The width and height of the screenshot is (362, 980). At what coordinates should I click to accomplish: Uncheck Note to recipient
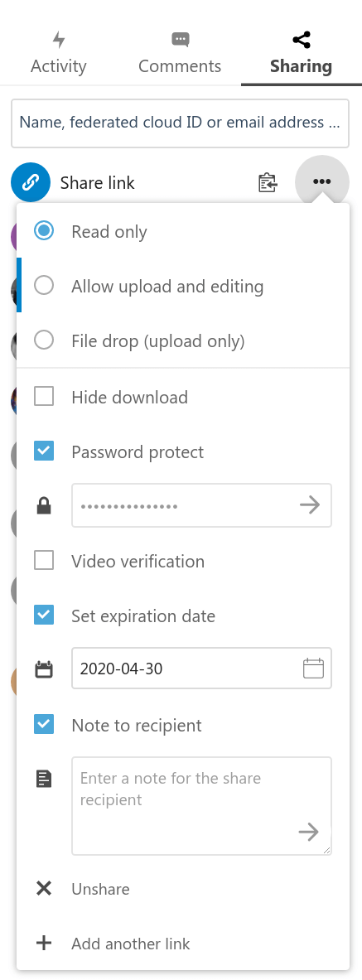(44, 725)
